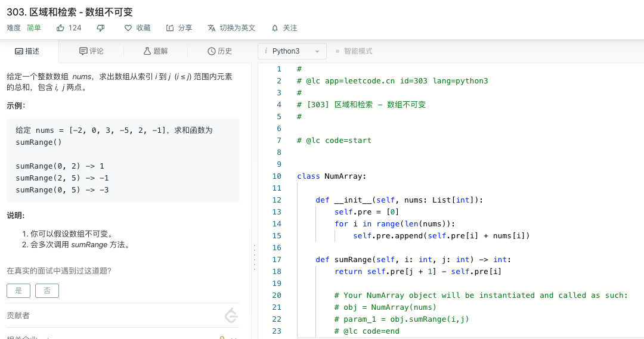This screenshot has width=644, height=339.
Task: Click the 分享 share label
Action: pos(185,28)
